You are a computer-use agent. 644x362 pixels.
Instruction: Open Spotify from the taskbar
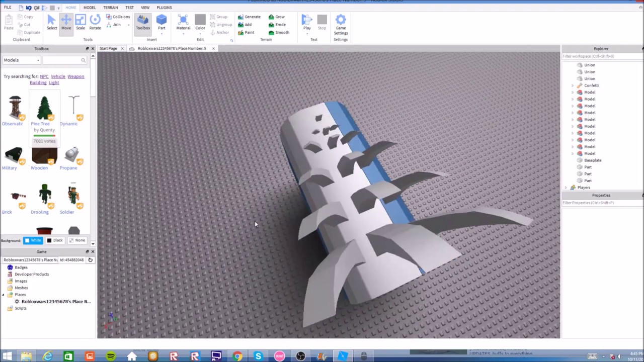click(110, 356)
